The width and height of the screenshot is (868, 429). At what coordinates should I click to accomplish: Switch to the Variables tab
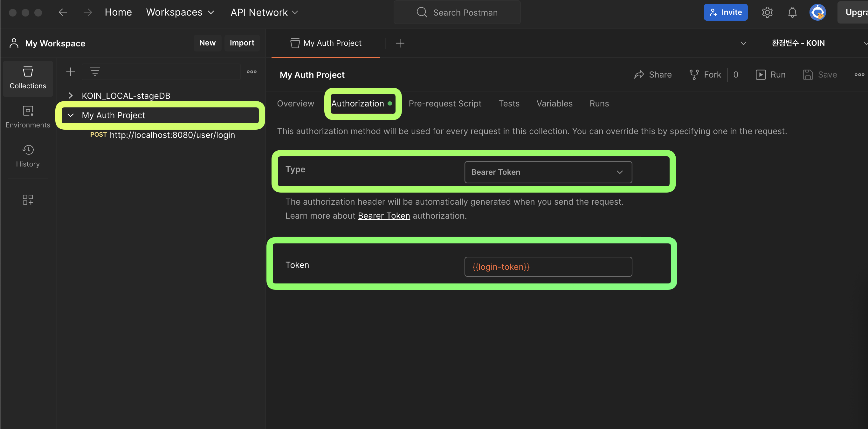click(554, 103)
